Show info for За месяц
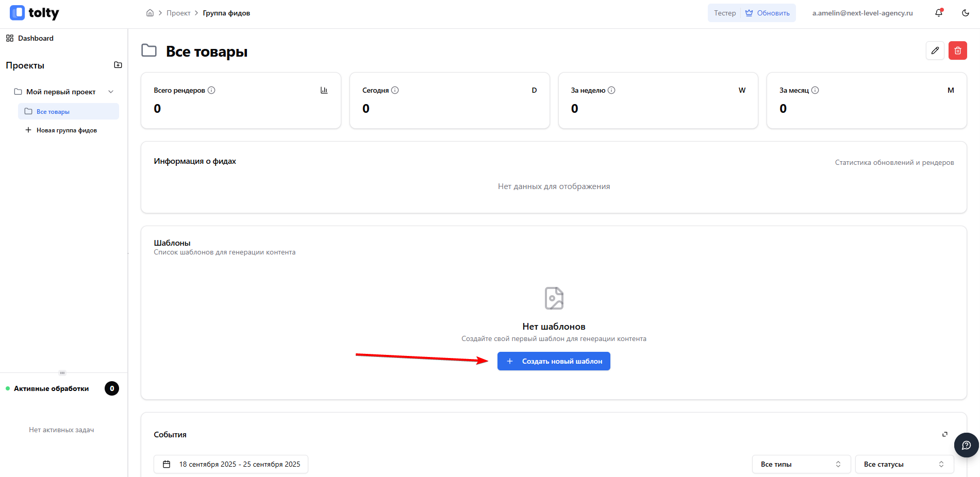Image resolution: width=980 pixels, height=477 pixels. coord(815,90)
